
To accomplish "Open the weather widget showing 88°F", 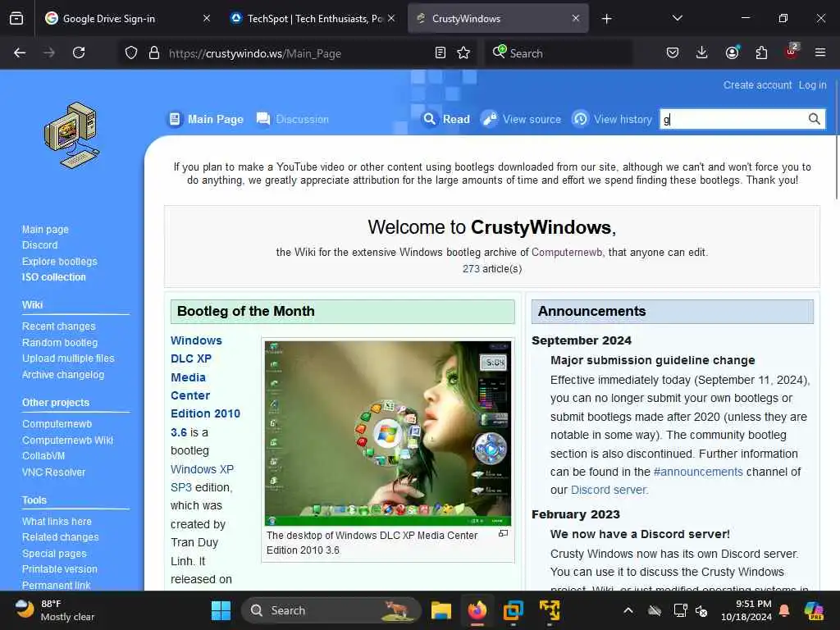I will point(53,610).
